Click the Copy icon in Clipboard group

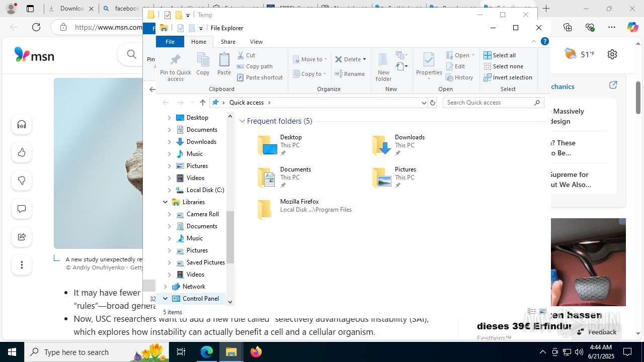203,64
